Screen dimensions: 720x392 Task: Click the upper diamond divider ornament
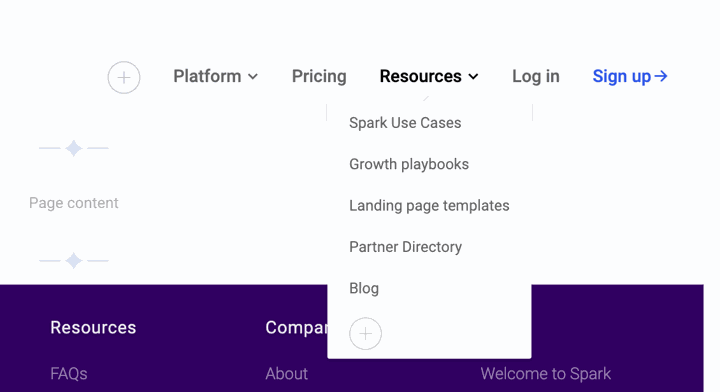point(73,148)
